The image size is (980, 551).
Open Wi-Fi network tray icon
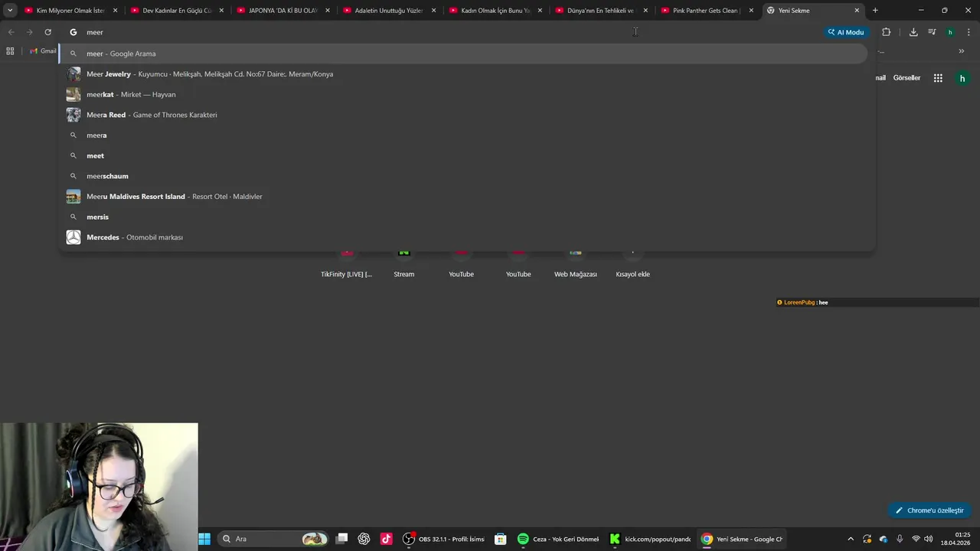(x=916, y=539)
